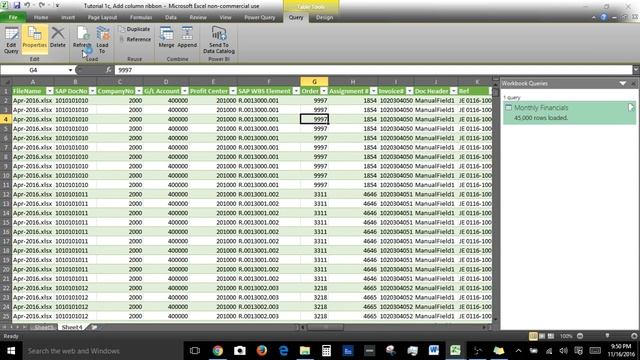Click the Search the web and Windows box
This screenshot has height=360, width=640.
tap(102, 351)
